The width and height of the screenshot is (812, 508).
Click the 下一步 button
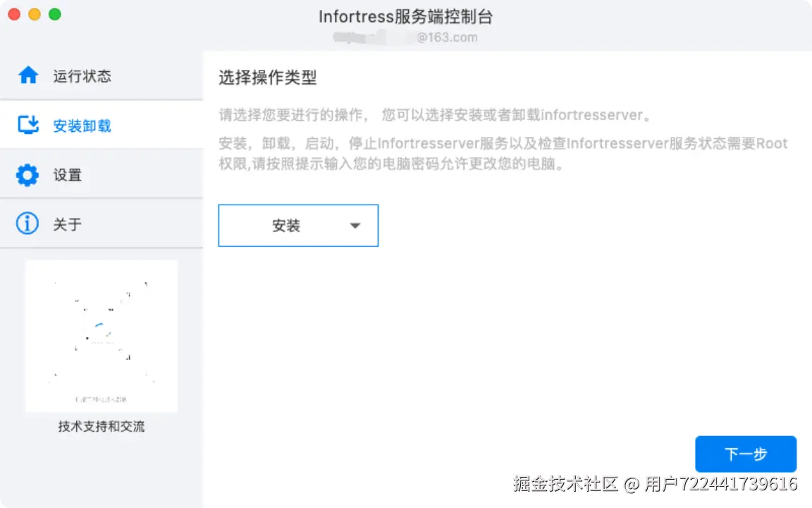745,454
